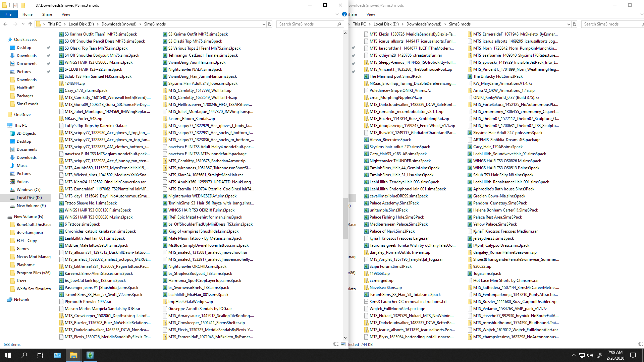The height and width of the screenshot is (362, 644).
Task: Click search field in back Explorer window
Action: pyautogui.click(x=612, y=24)
